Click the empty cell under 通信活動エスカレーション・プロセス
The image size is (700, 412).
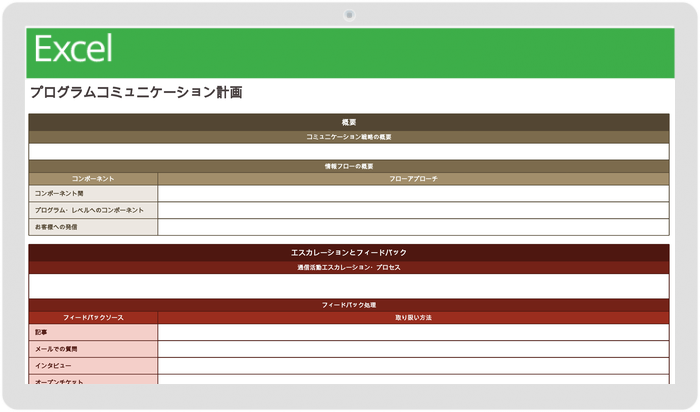pyautogui.click(x=349, y=286)
